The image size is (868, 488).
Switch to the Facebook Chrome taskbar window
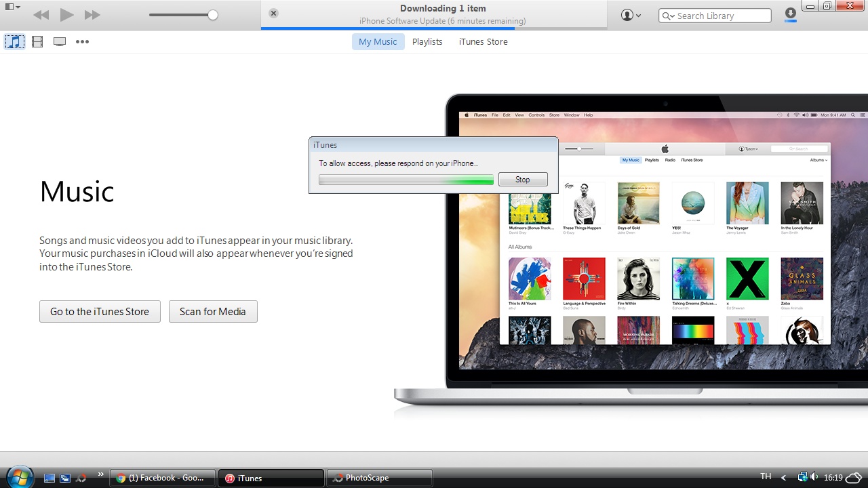163,478
